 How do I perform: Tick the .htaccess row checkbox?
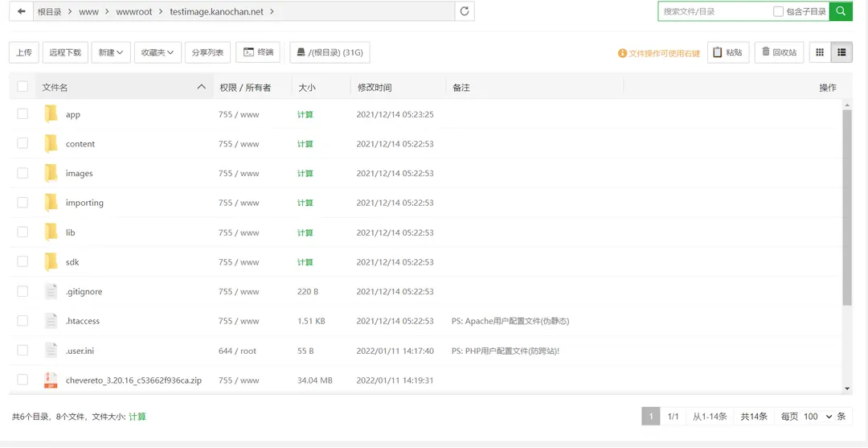(23, 321)
